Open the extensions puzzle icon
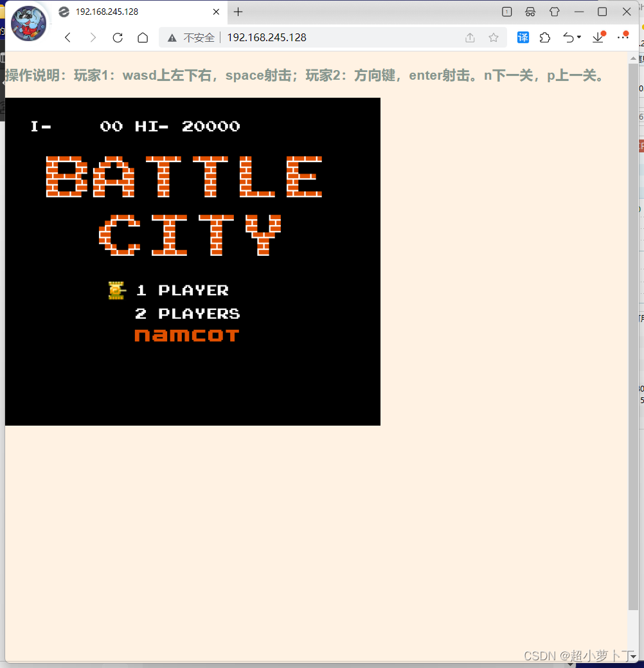644x668 pixels. pos(545,37)
